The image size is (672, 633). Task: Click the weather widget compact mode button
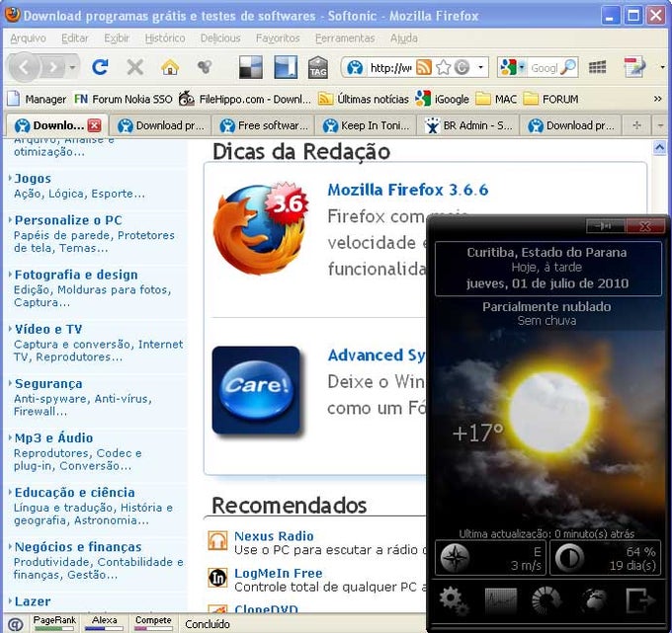[x=605, y=225]
